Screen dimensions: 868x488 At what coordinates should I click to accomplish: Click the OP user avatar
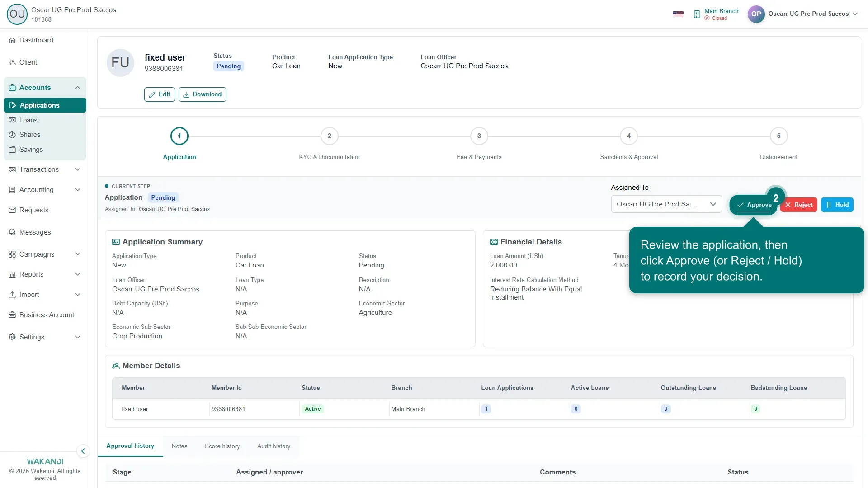pos(756,14)
